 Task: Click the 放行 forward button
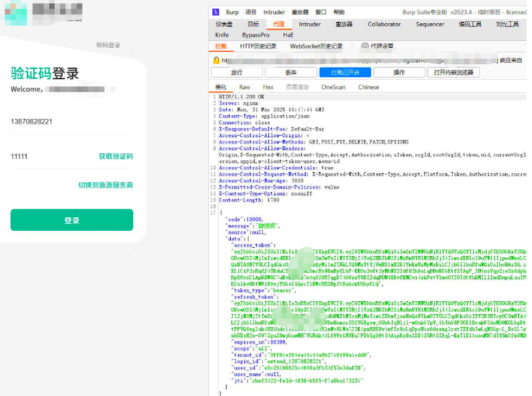(237, 72)
